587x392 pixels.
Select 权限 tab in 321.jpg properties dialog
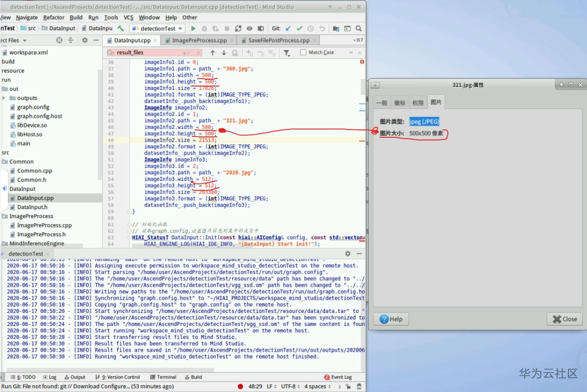[x=418, y=102]
